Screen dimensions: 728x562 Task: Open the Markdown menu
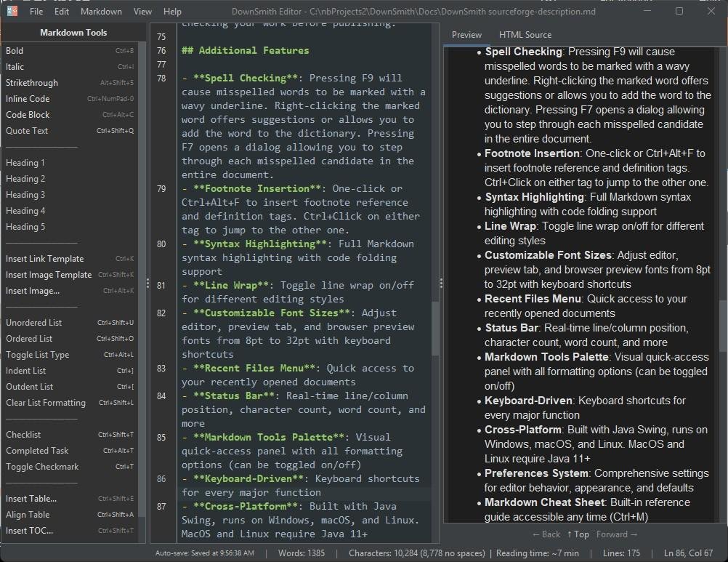point(101,11)
